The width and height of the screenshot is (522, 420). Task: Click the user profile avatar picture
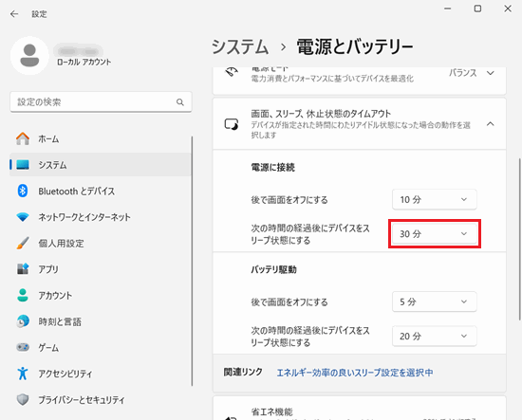tap(29, 56)
